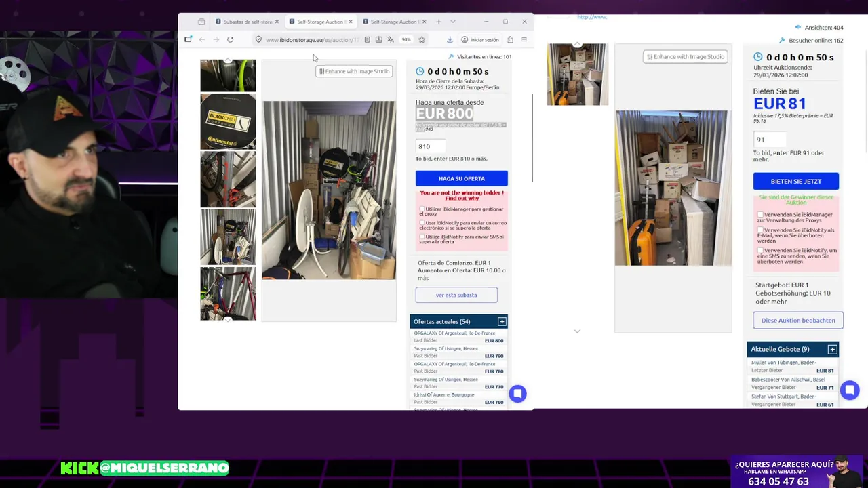Click 'Enhance with Image Studio' in left window
868x488 pixels.
point(353,71)
